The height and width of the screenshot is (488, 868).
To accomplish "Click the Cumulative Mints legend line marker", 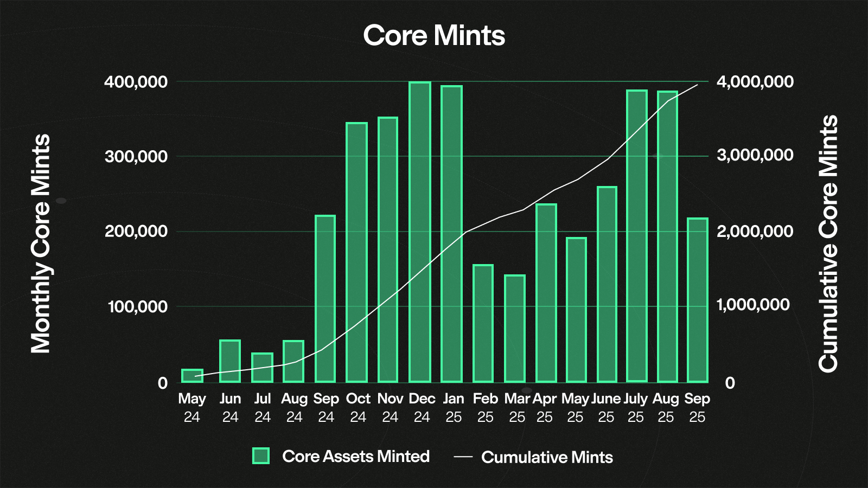I will [x=463, y=457].
